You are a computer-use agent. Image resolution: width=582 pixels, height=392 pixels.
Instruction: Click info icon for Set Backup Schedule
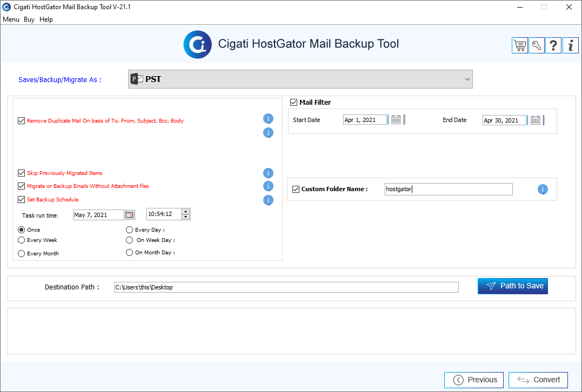point(269,200)
